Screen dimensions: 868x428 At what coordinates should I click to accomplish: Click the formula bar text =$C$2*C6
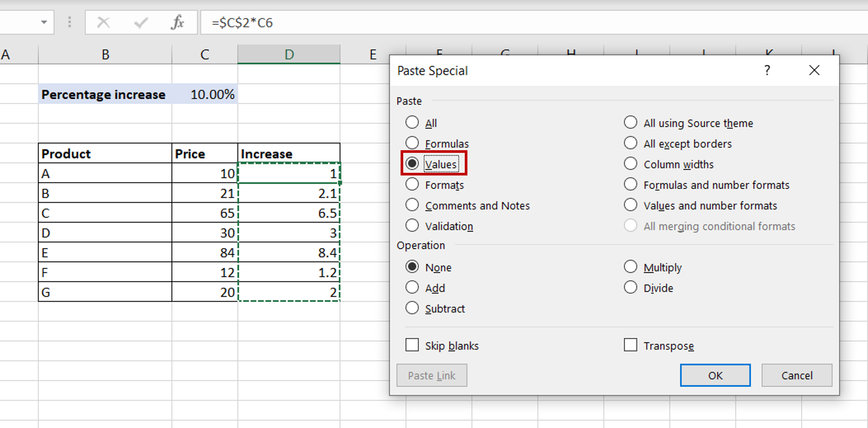tap(242, 23)
